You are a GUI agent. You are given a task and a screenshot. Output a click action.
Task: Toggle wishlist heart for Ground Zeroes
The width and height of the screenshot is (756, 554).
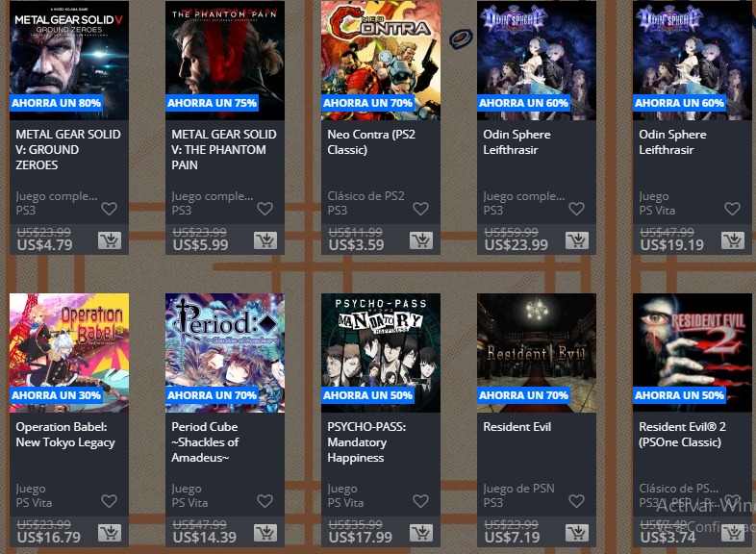coord(110,209)
